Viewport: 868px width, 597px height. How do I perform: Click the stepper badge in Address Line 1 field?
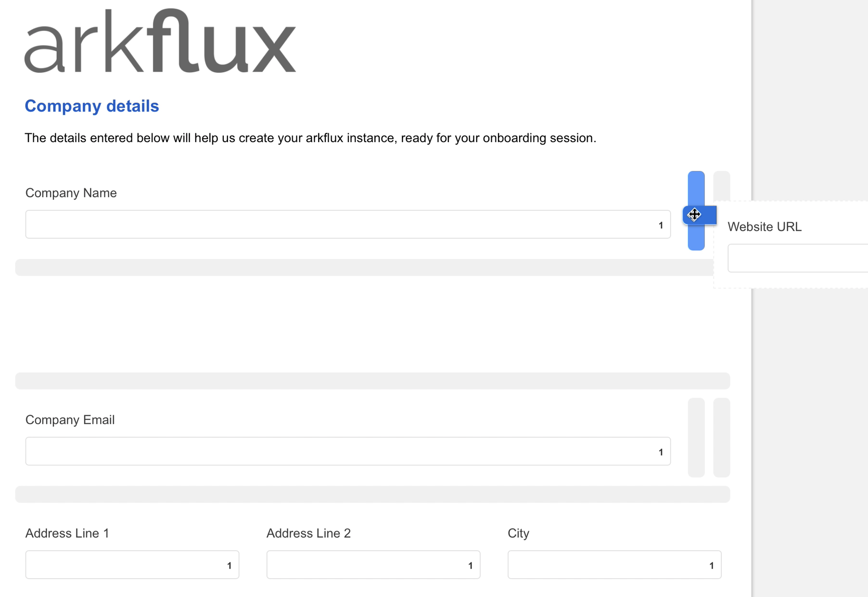tap(229, 565)
